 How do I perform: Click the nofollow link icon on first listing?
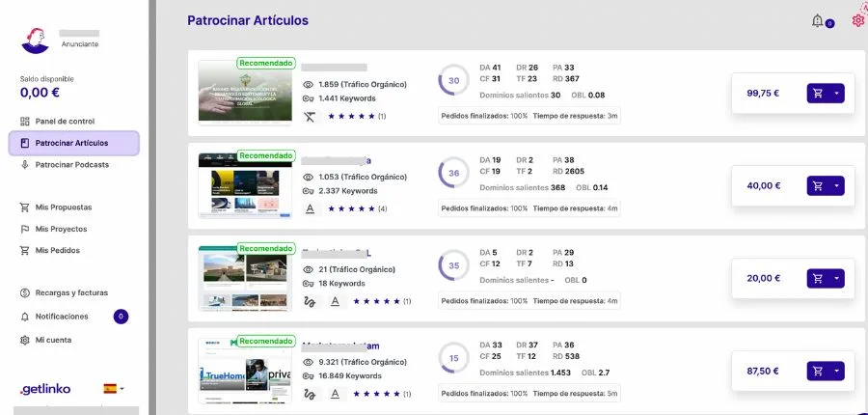(310, 116)
